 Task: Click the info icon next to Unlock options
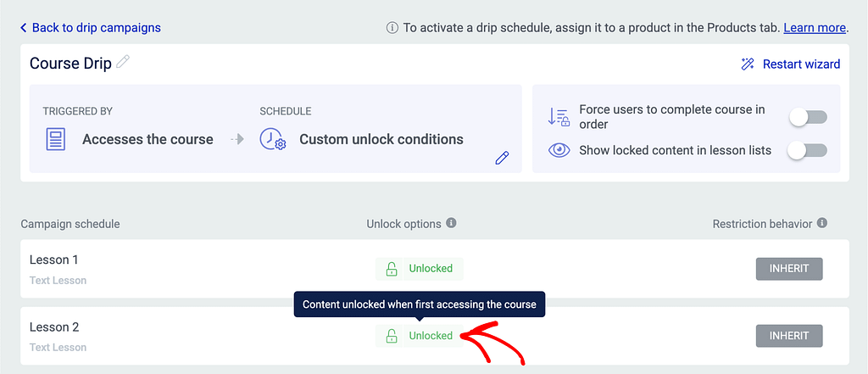coord(451,223)
